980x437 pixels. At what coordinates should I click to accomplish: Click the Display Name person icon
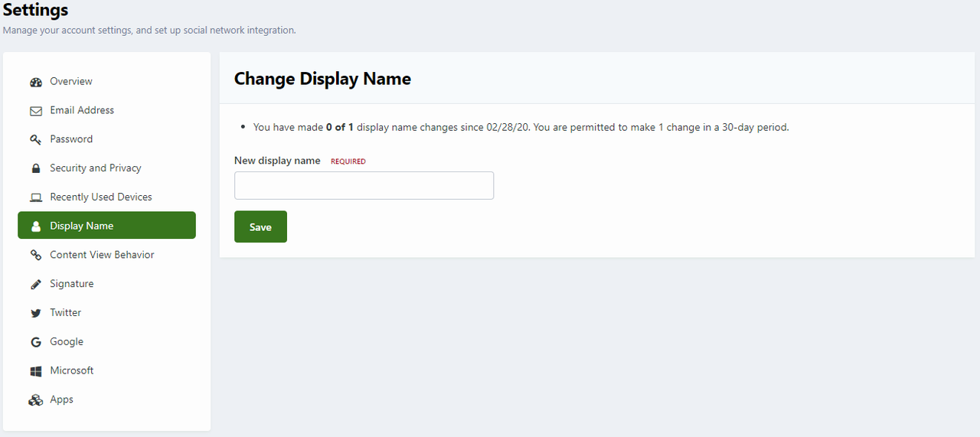(x=35, y=226)
